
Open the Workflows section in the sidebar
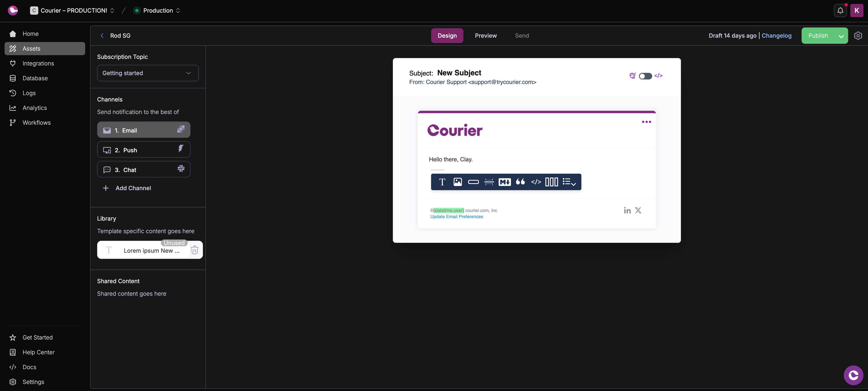point(36,122)
